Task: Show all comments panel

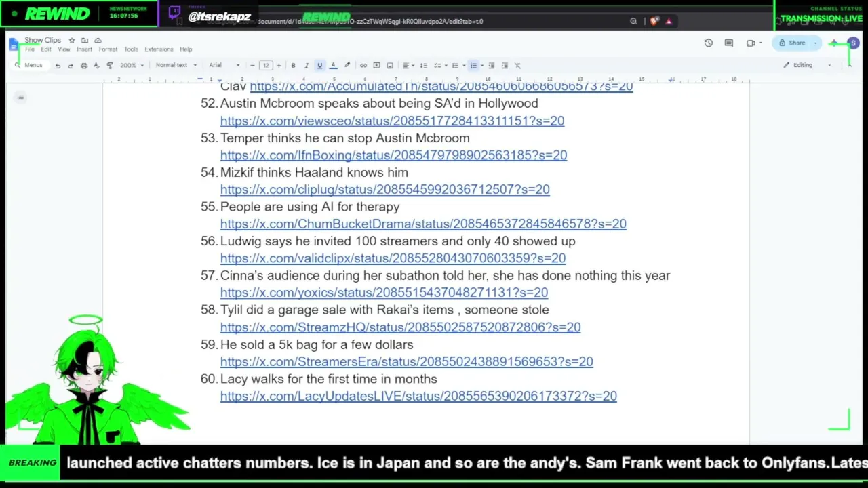Action: [x=729, y=43]
